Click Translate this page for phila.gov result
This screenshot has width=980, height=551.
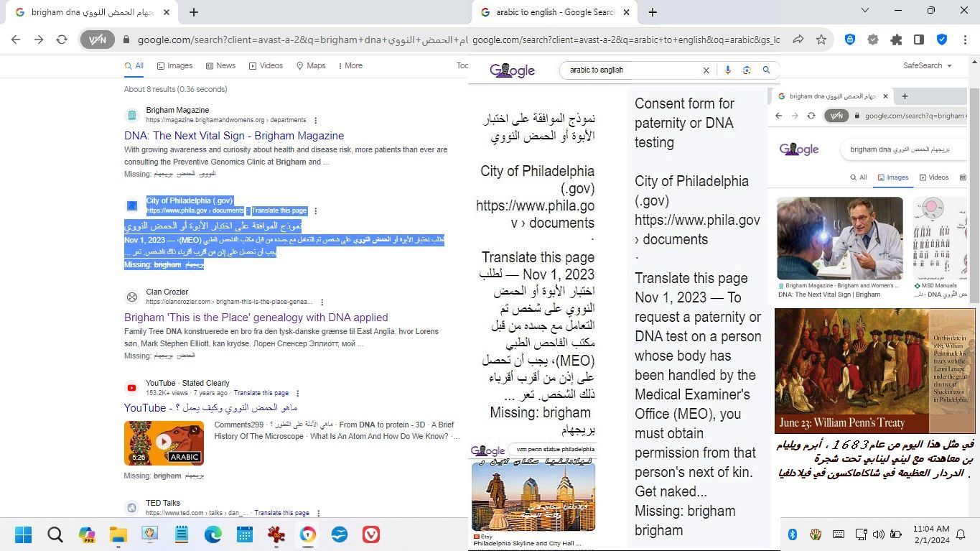pyautogui.click(x=279, y=211)
